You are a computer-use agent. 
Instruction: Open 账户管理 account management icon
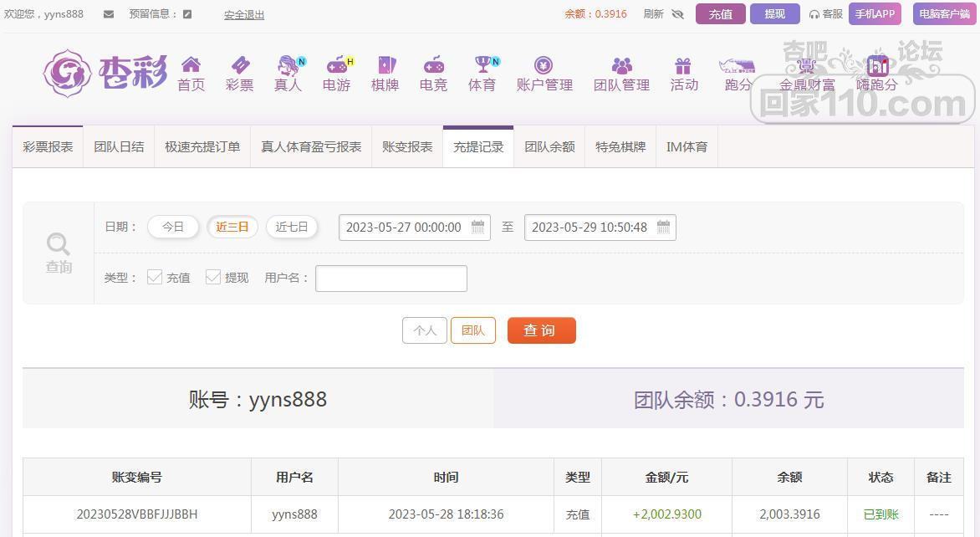(x=544, y=65)
